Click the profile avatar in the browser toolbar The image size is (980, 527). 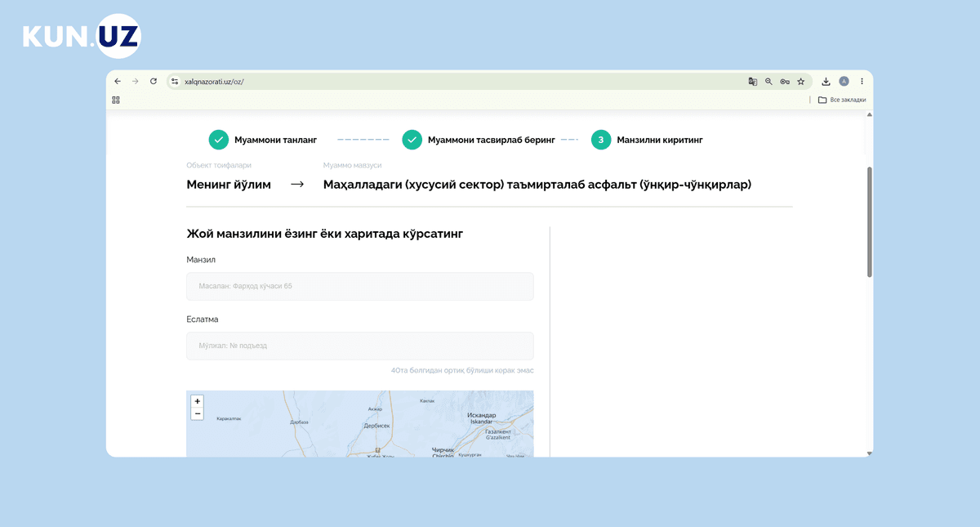[844, 82]
